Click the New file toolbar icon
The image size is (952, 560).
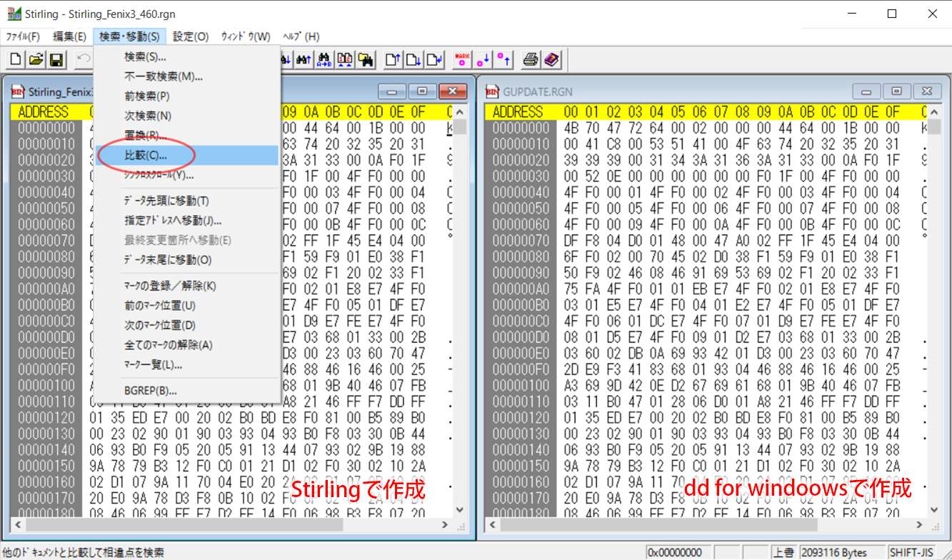click(x=16, y=60)
